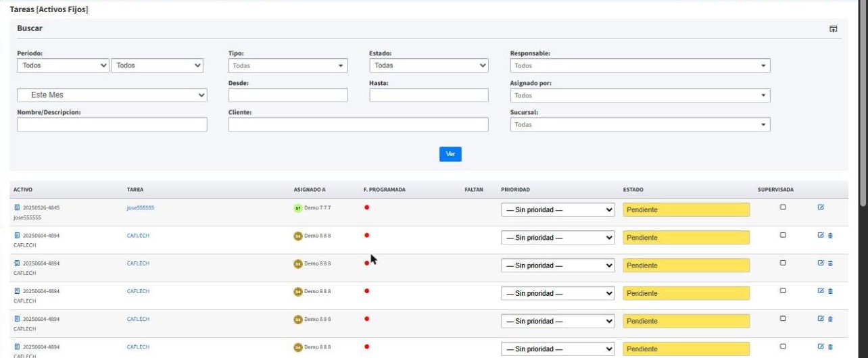Click the blue Ver button
This screenshot has height=358, width=868.
click(x=450, y=154)
